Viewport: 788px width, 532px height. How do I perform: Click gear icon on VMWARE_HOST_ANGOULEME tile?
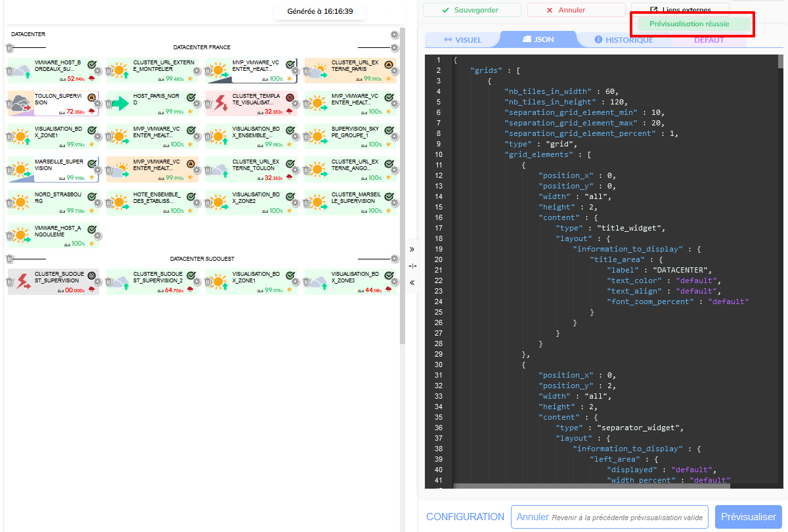pos(98,236)
